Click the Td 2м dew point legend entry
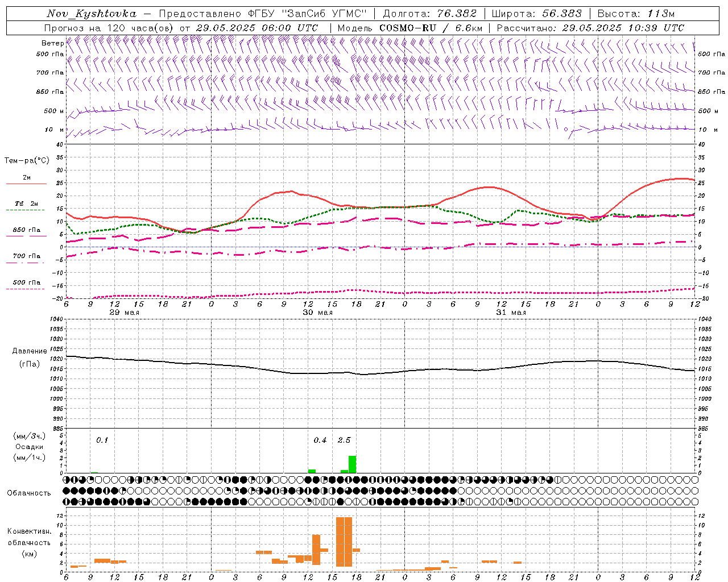The height and width of the screenshot is (582, 728). [27, 203]
